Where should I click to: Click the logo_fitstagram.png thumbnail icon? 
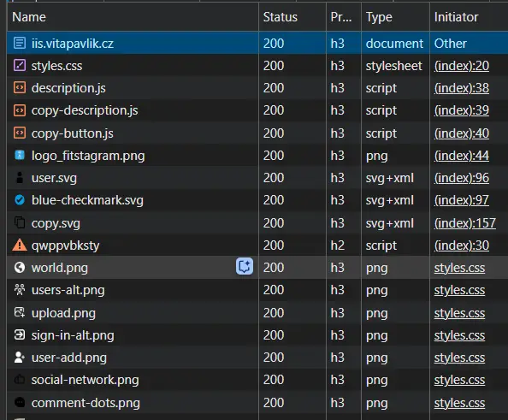(x=20, y=155)
